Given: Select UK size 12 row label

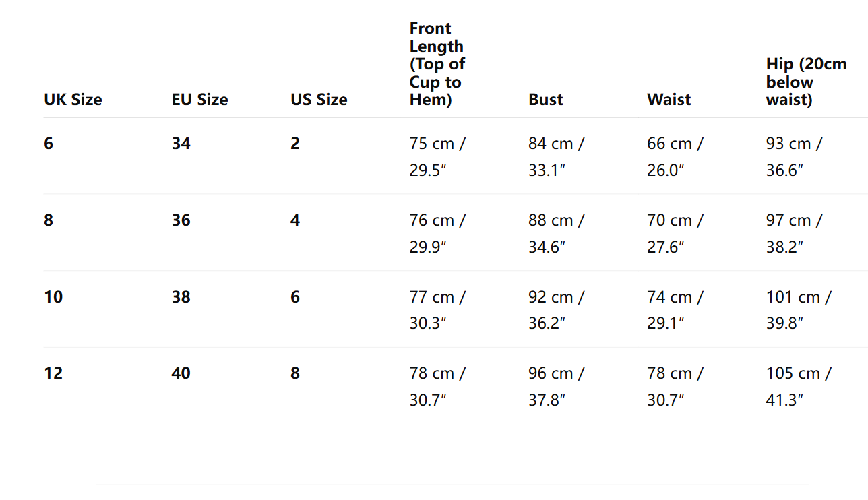Looking at the screenshot, I should (53, 373).
